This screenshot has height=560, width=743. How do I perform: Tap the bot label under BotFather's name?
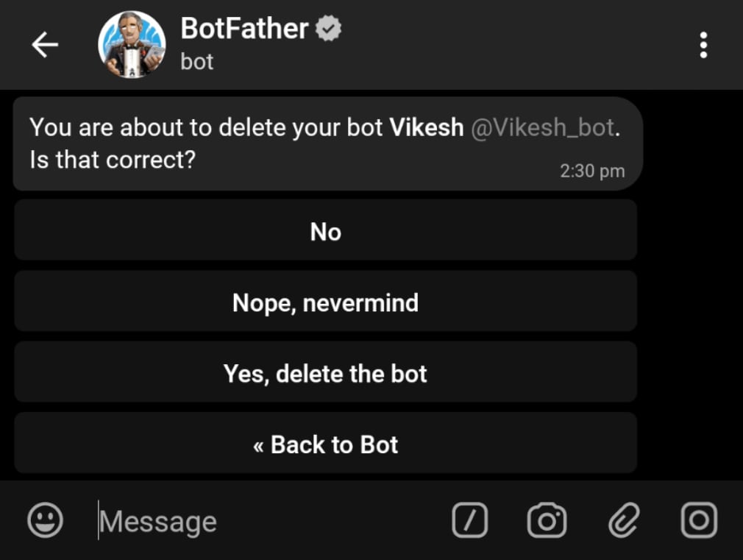[196, 63]
